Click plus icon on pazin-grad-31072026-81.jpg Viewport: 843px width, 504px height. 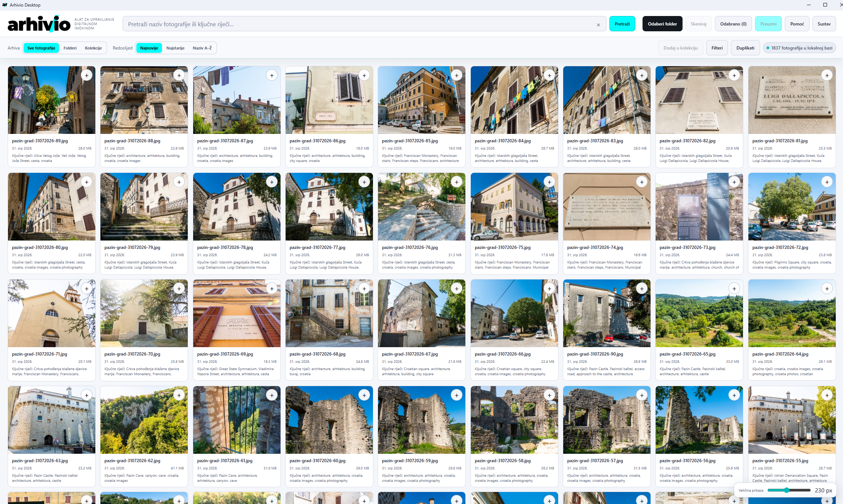click(827, 75)
